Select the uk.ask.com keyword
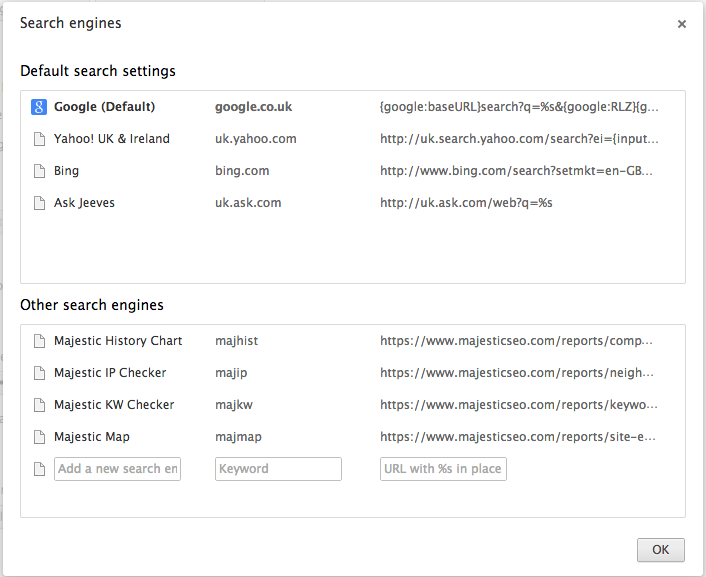 (248, 203)
